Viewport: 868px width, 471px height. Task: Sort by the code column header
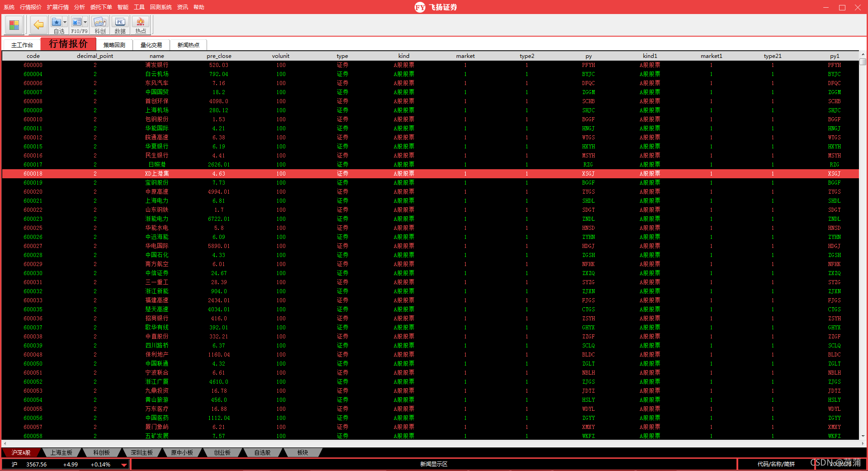coord(33,56)
